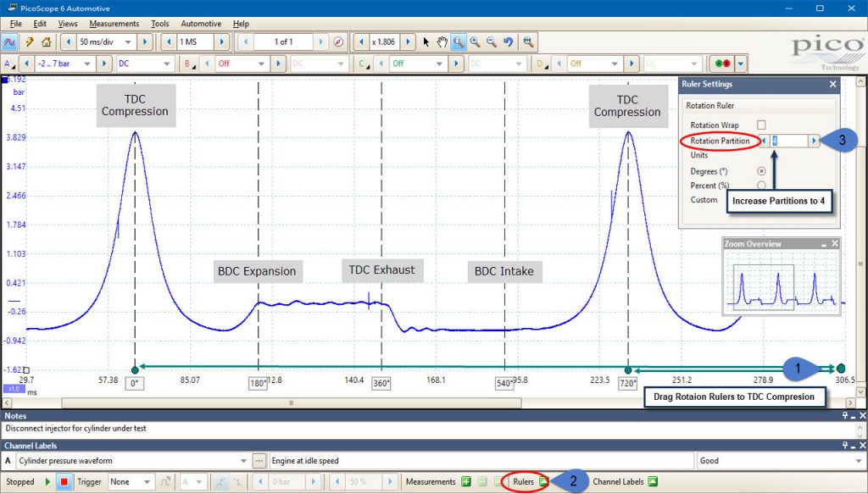Open the Edit menu
868x494 pixels.
pyautogui.click(x=40, y=24)
